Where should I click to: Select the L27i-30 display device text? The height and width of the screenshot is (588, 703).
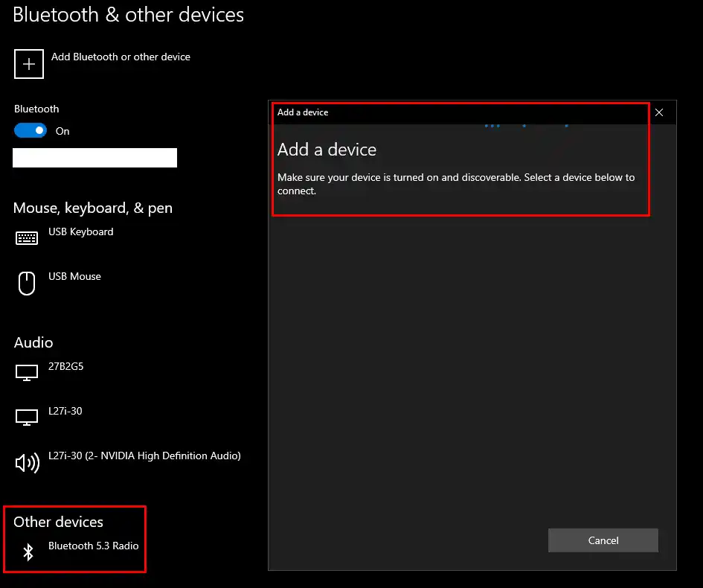[65, 411]
